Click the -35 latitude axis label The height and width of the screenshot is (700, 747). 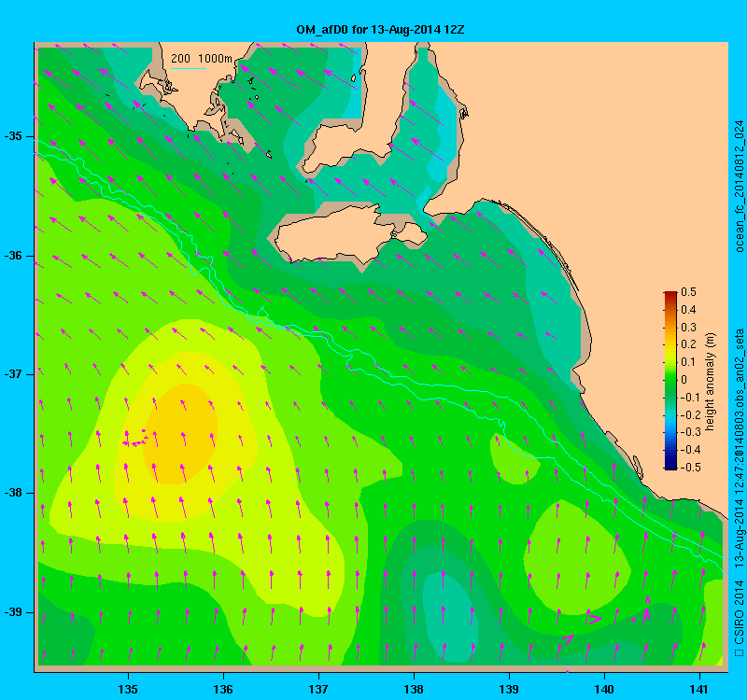point(13,136)
